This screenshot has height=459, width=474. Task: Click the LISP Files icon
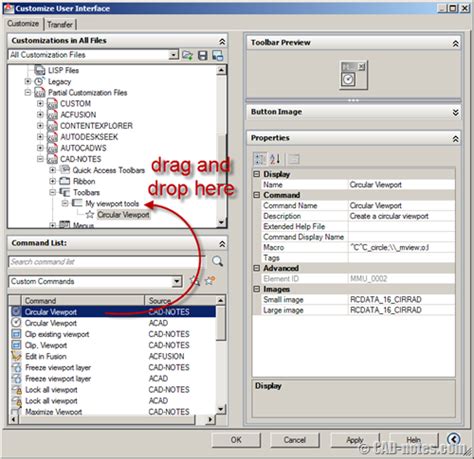(40, 70)
